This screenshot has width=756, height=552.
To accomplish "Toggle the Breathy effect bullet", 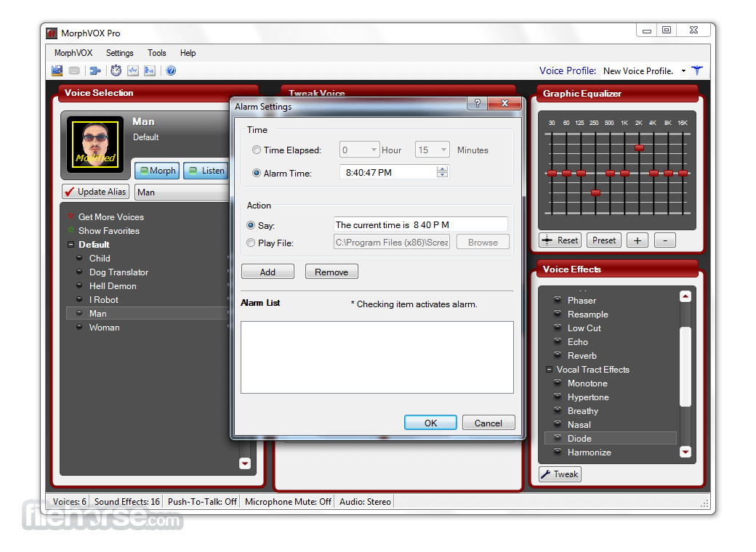I will click(558, 410).
